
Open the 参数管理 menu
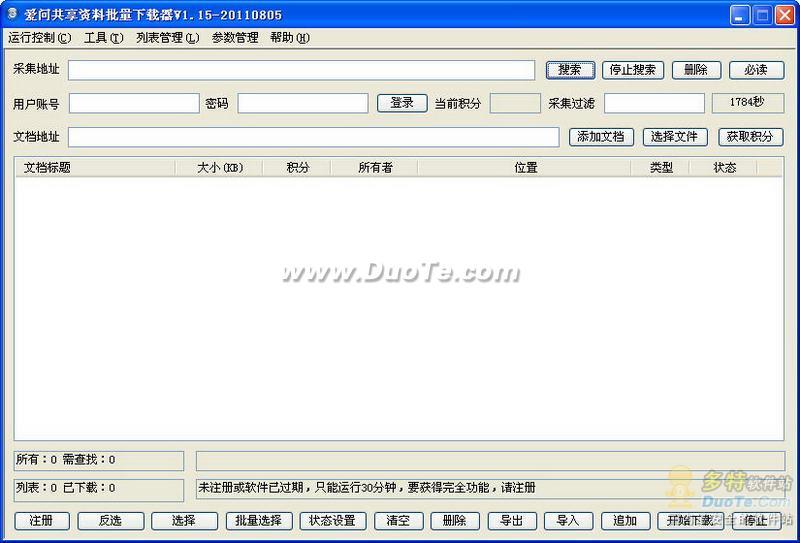point(235,38)
